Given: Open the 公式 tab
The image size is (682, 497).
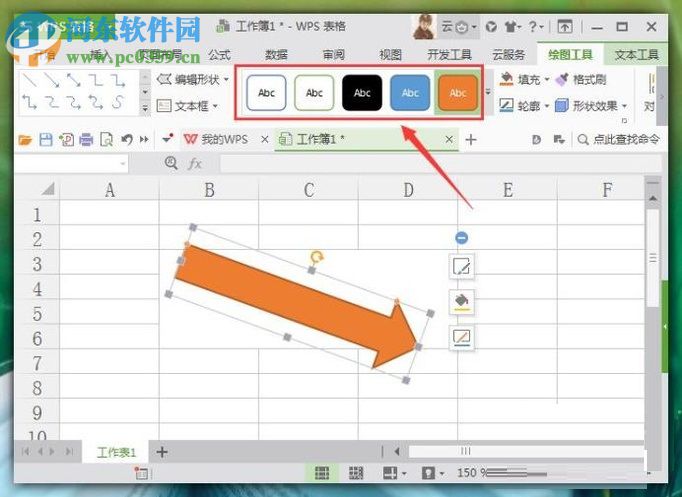Looking at the screenshot, I should tap(219, 55).
